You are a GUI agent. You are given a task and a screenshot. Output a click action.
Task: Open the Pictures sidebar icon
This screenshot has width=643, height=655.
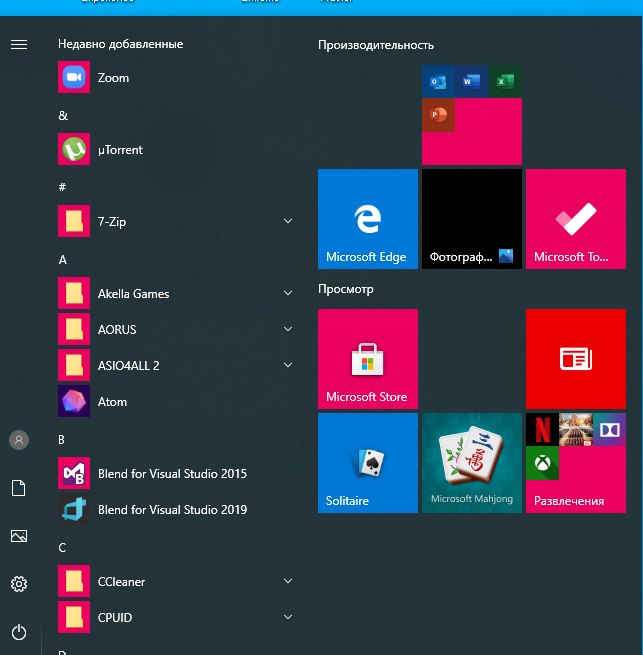pos(19,536)
